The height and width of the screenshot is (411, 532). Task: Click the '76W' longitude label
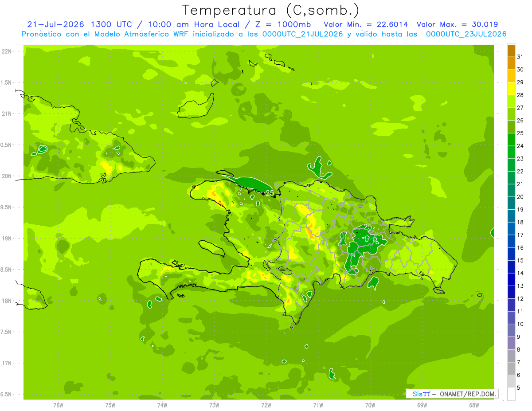click(x=58, y=405)
